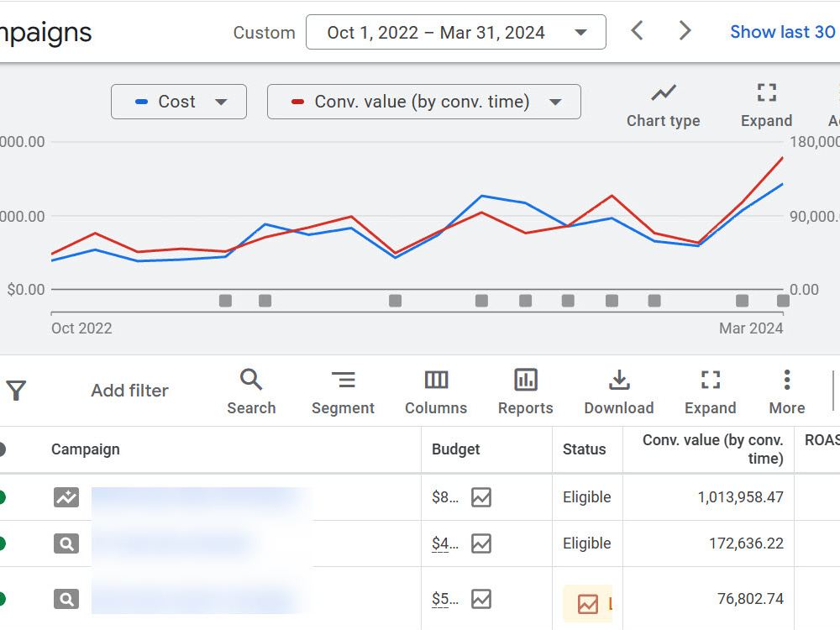This screenshot has height=630, width=840.
Task: Open the More options menu
Action: coord(787,392)
